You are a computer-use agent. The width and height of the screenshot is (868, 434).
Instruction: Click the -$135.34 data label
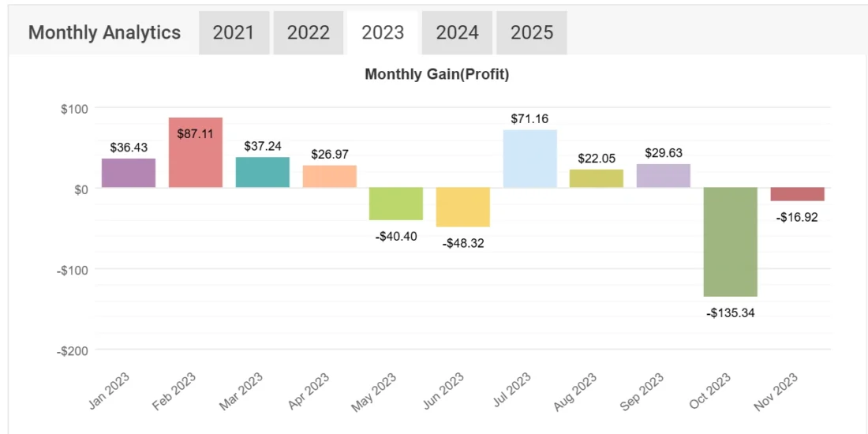pyautogui.click(x=730, y=312)
